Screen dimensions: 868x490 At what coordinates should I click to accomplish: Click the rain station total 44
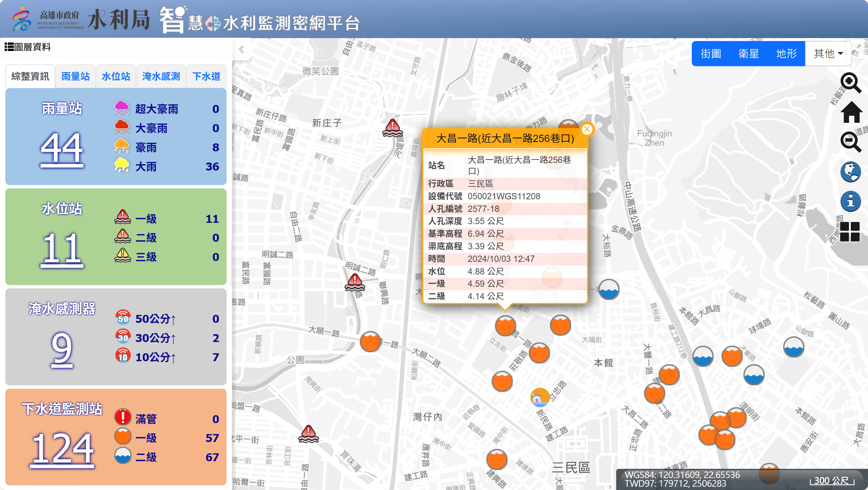[62, 149]
